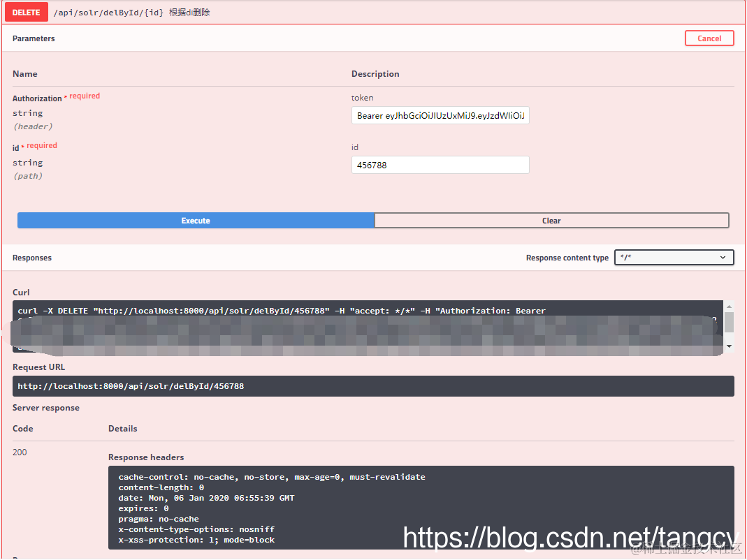Click the blue Execute button
The height and width of the screenshot is (560, 747).
click(196, 221)
